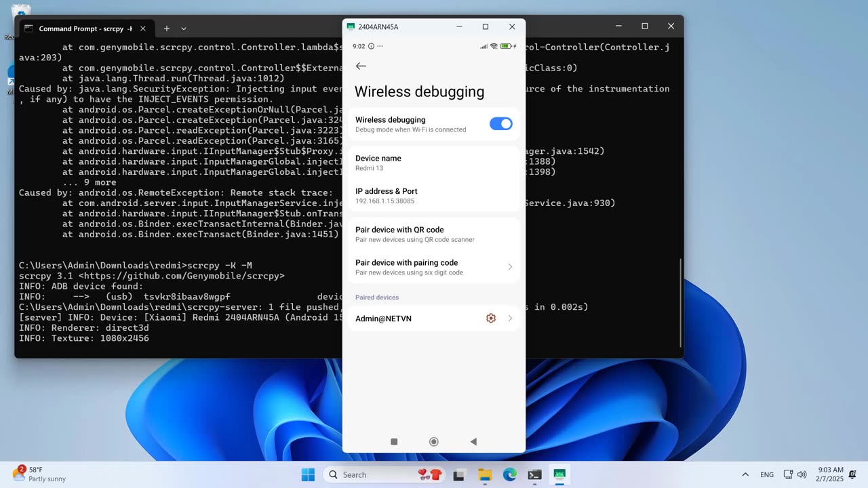Click the 2404ARN45A window title text
Viewport: 868px width, 488px height.
click(x=378, y=26)
